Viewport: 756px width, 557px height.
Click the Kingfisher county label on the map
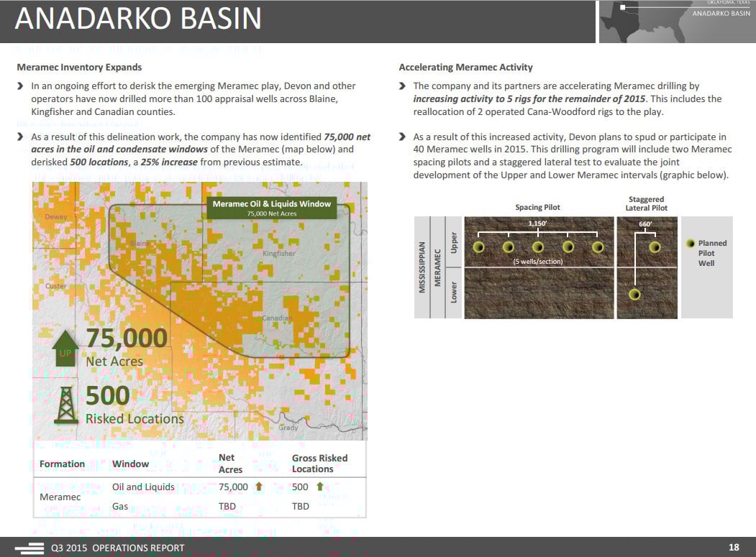coord(279,254)
